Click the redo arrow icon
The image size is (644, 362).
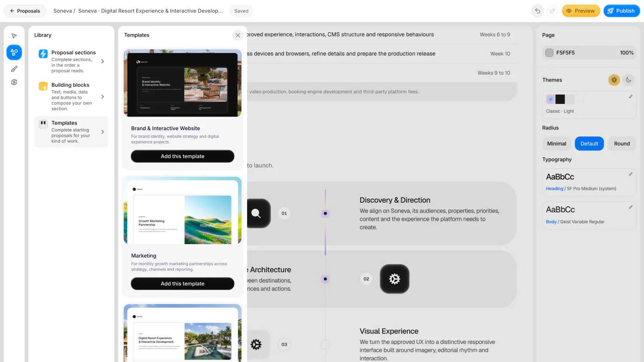[553, 11]
